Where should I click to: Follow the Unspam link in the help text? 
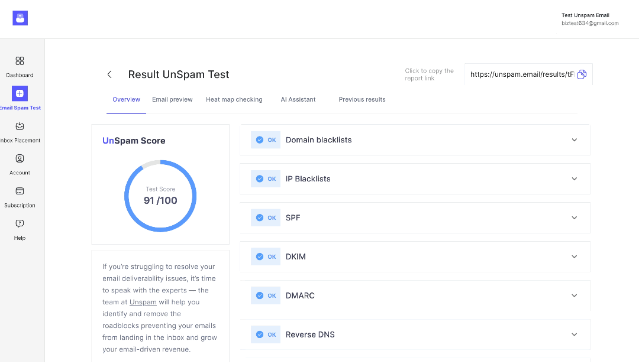[x=143, y=302]
